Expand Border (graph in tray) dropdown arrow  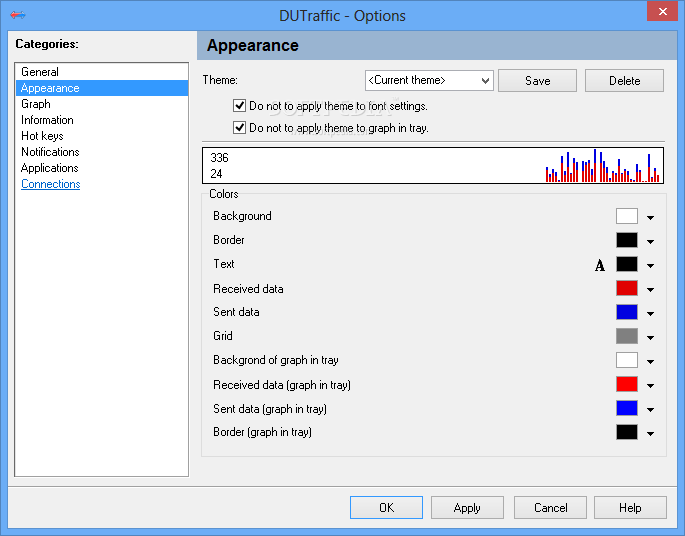[650, 433]
